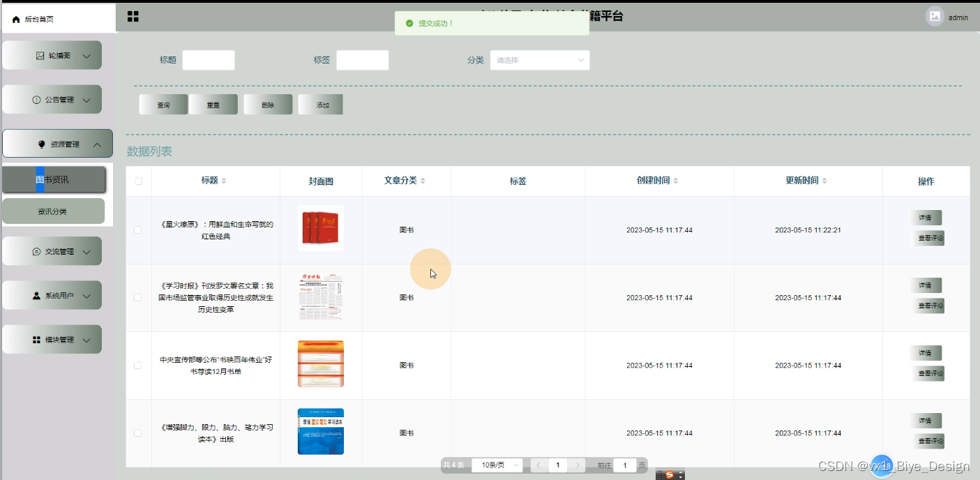Click the admin avatar icon
Image resolution: width=980 pixels, height=480 pixels.
[935, 17]
